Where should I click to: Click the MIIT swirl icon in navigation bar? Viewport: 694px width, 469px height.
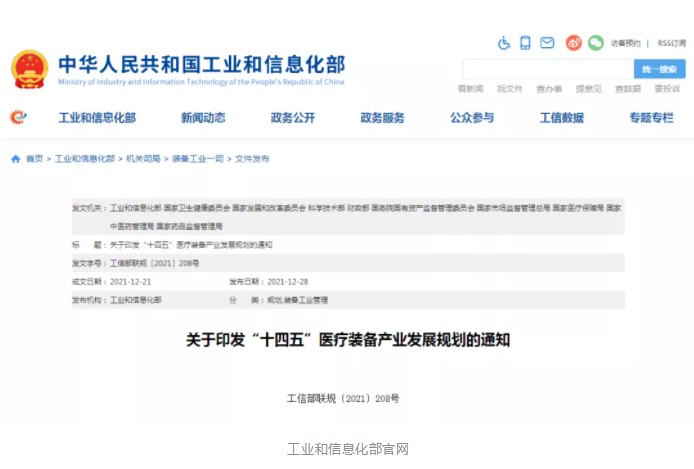coord(18,118)
